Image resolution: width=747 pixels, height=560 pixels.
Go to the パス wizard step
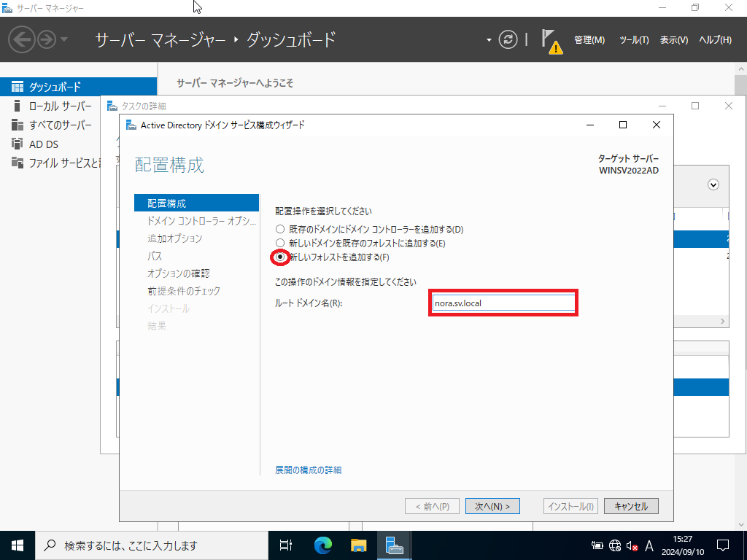coord(155,256)
